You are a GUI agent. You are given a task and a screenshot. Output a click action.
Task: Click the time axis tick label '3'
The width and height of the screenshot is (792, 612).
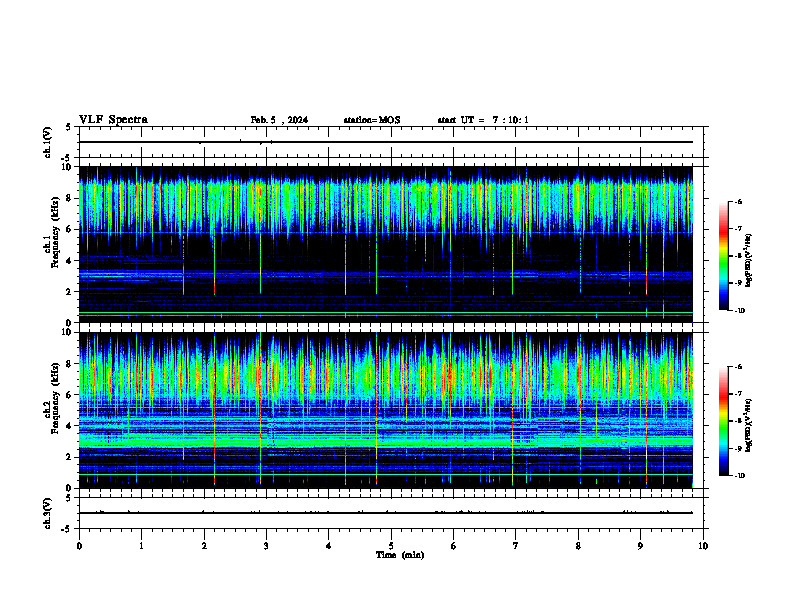pos(266,546)
